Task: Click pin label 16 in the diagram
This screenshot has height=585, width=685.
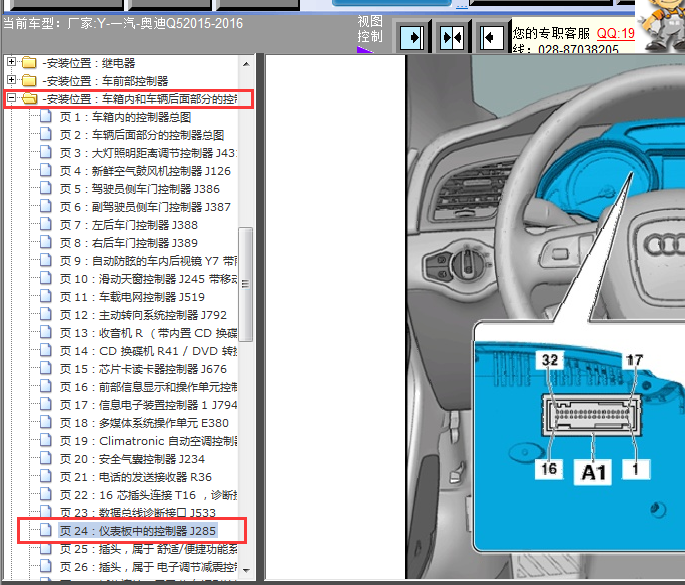Action: (x=549, y=469)
